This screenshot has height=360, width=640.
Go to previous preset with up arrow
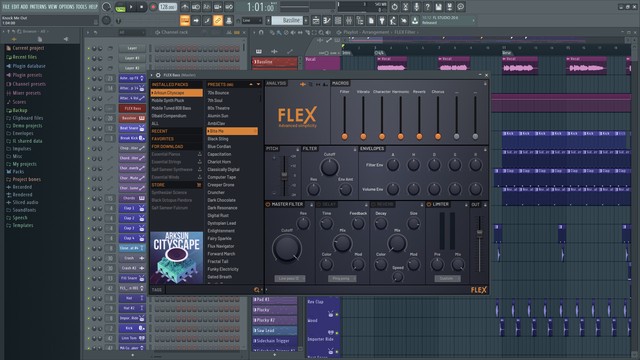pyautogui.click(x=251, y=84)
